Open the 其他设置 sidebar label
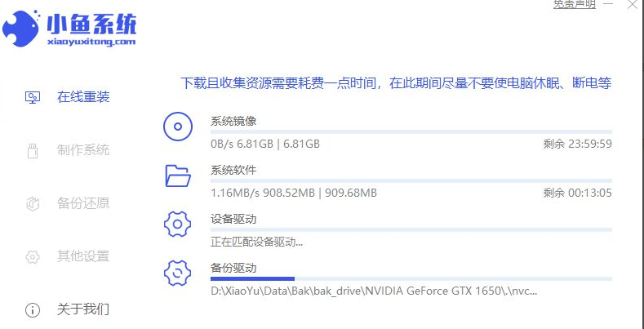The height and width of the screenshot is (329, 644). (x=83, y=256)
